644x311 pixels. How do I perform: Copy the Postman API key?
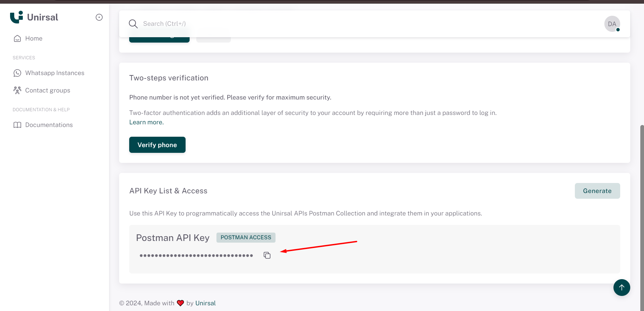tap(267, 255)
